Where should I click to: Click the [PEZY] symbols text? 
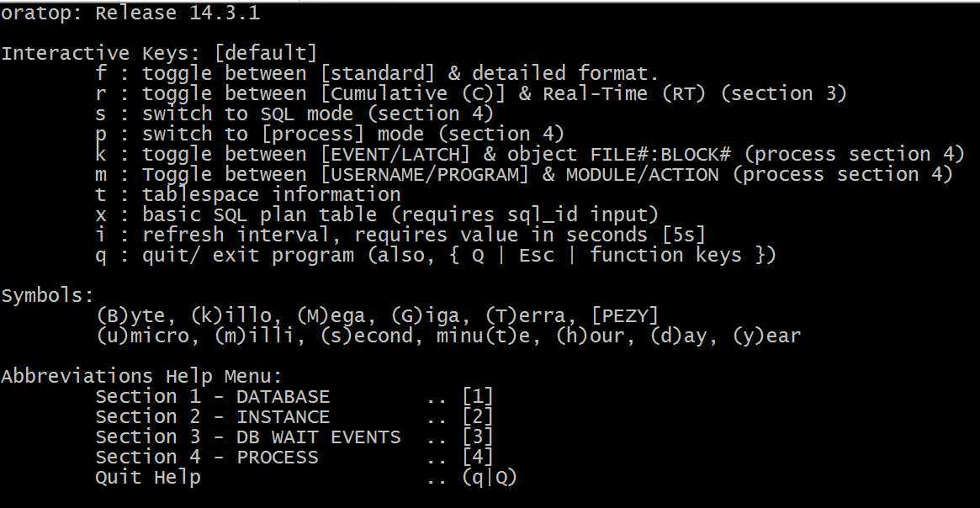[x=625, y=315]
